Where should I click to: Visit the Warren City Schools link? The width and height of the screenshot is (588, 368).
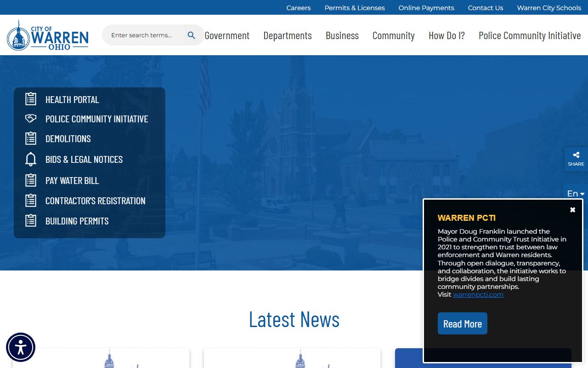(549, 8)
